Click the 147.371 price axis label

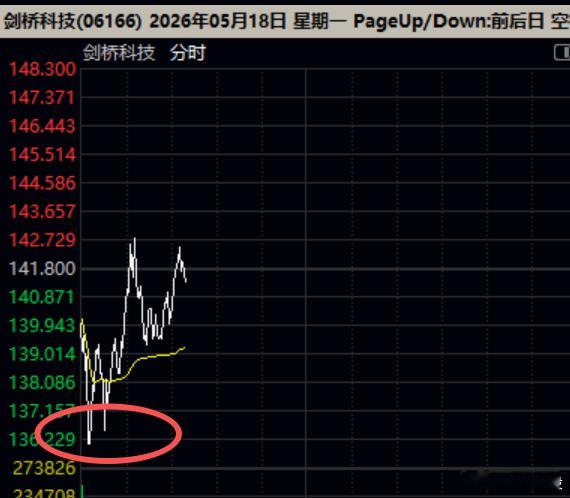click(x=42, y=97)
